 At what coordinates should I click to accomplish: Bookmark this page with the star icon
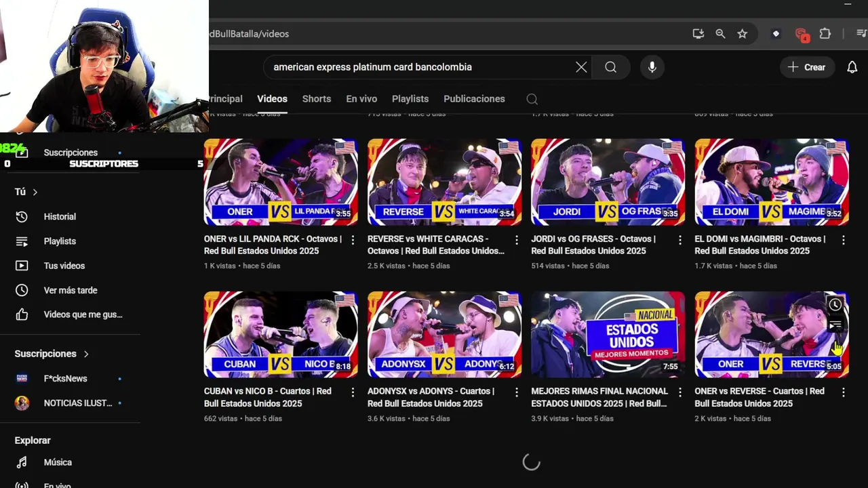pos(743,34)
